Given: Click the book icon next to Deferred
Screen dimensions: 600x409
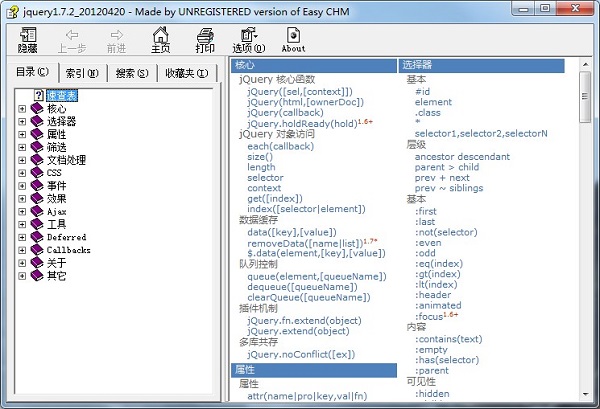Looking at the screenshot, I should tap(37, 237).
